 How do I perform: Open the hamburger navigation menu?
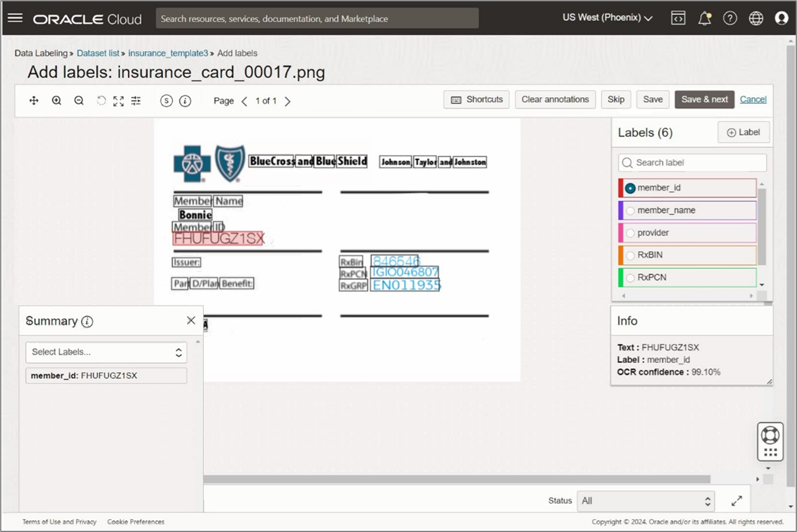pyautogui.click(x=15, y=17)
